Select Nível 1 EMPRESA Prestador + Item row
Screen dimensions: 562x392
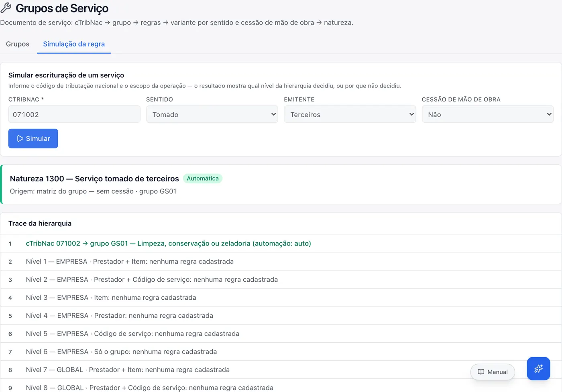(281, 262)
